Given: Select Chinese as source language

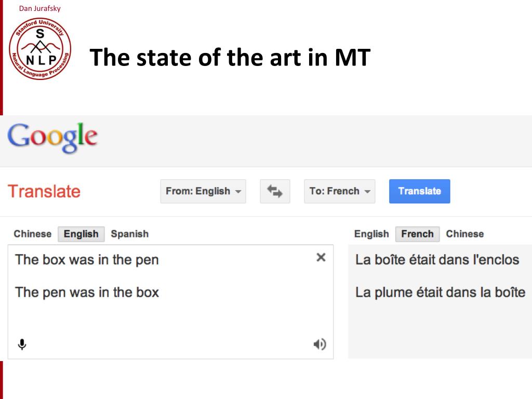Looking at the screenshot, I should (33, 234).
